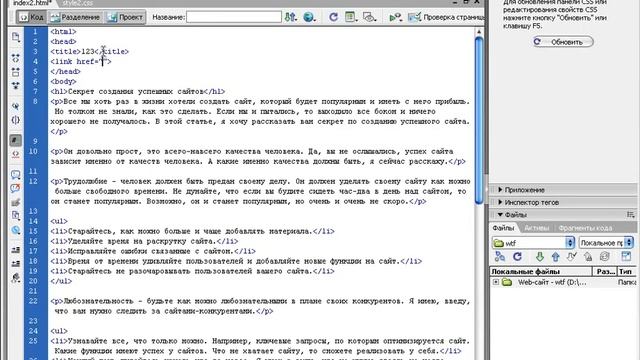Click the expand all icon

(16, 86)
